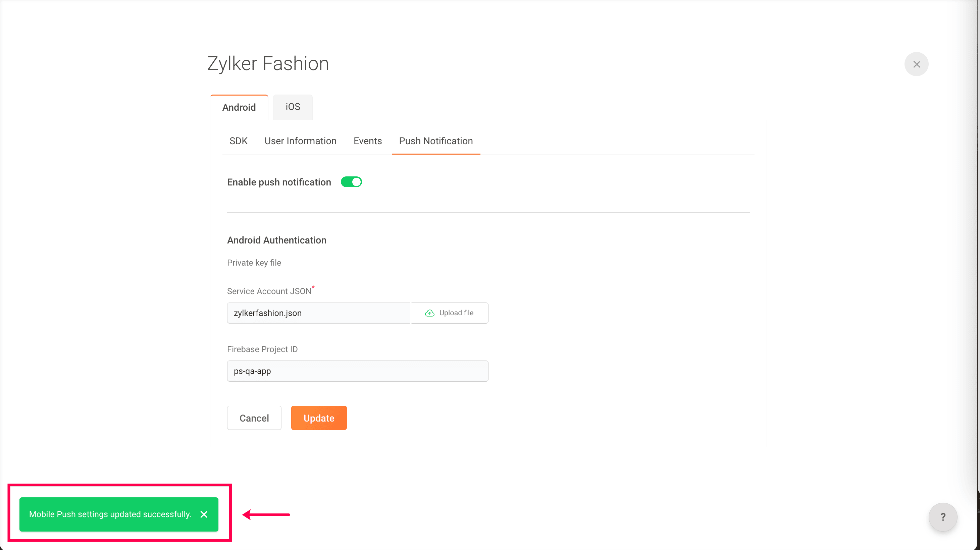The height and width of the screenshot is (550, 980).
Task: Click the zylkerfashion.json file name field
Action: click(318, 313)
